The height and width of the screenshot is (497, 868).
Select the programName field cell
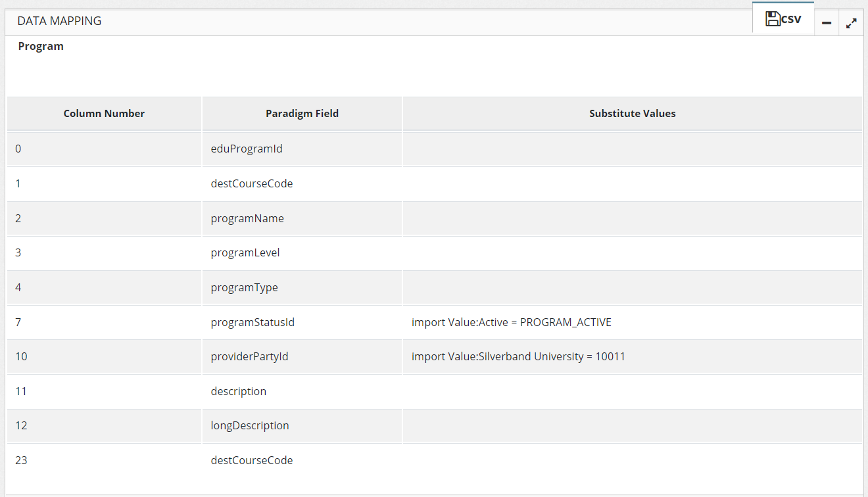click(247, 218)
